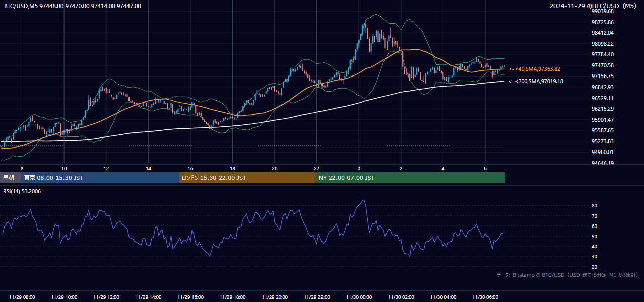This screenshot has width=644, height=302.
Task: Click the 11/30 02:00 date label
Action: coord(401,297)
